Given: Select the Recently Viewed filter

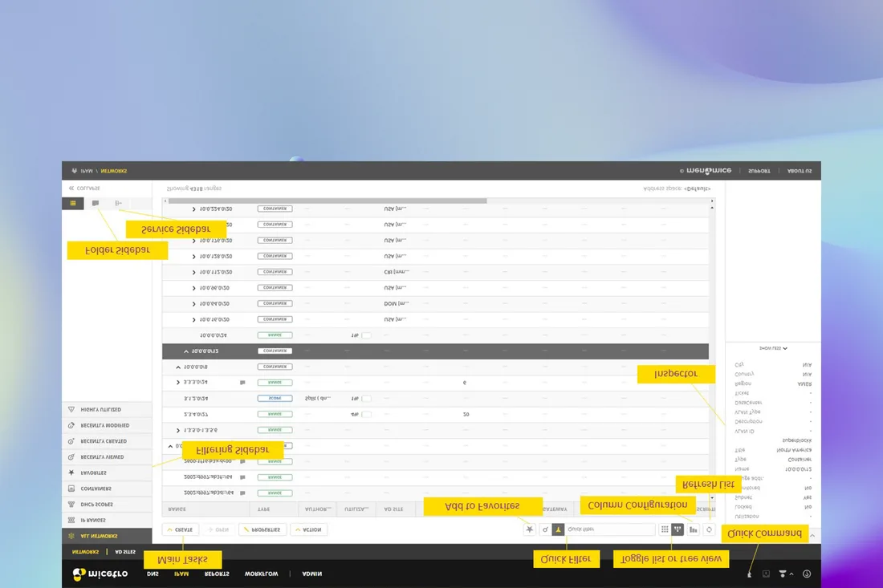Looking at the screenshot, I should pos(107,457).
